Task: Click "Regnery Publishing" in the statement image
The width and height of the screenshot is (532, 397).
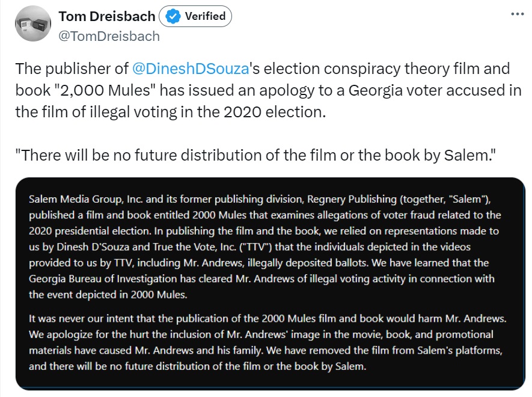Action: [352, 199]
